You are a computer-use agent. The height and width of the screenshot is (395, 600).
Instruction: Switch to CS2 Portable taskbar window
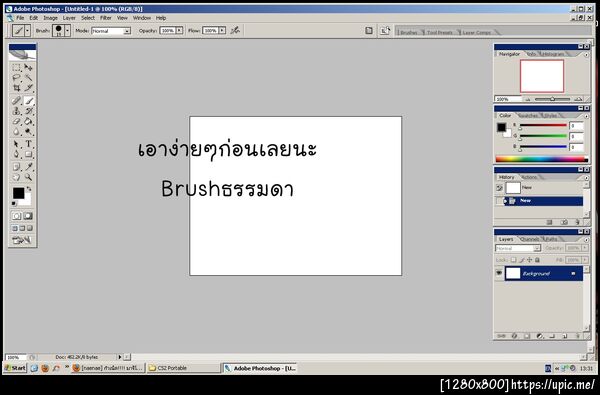pos(183,368)
